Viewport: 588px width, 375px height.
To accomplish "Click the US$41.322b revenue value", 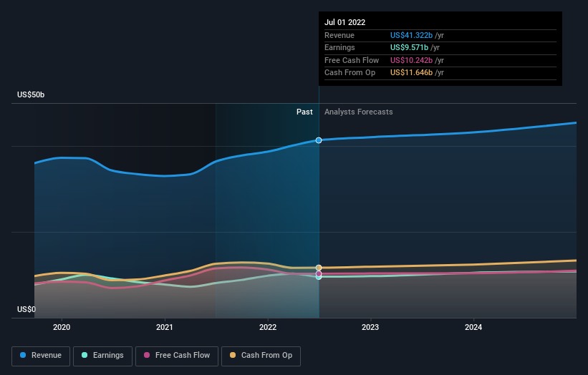I will click(411, 35).
